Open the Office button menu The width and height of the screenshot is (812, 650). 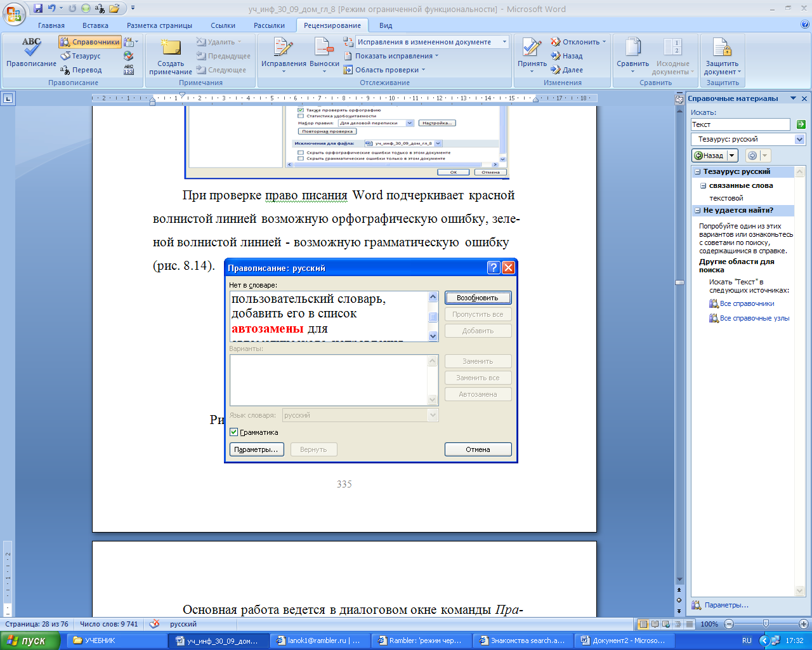(14, 13)
